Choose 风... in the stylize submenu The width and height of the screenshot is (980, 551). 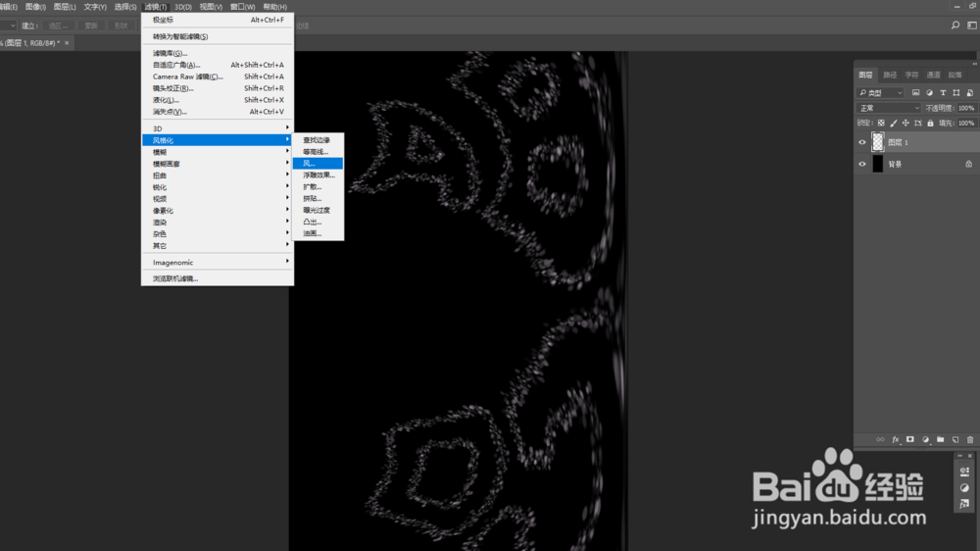click(318, 163)
